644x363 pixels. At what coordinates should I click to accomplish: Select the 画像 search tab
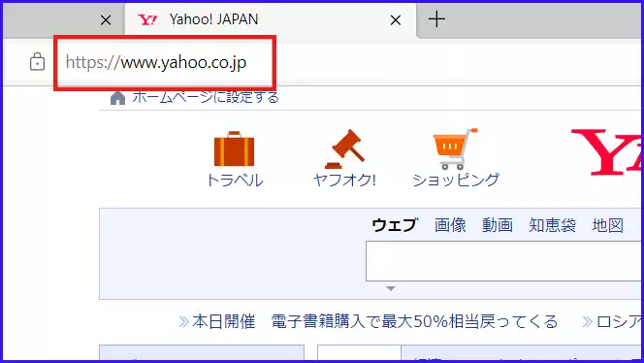point(450,225)
